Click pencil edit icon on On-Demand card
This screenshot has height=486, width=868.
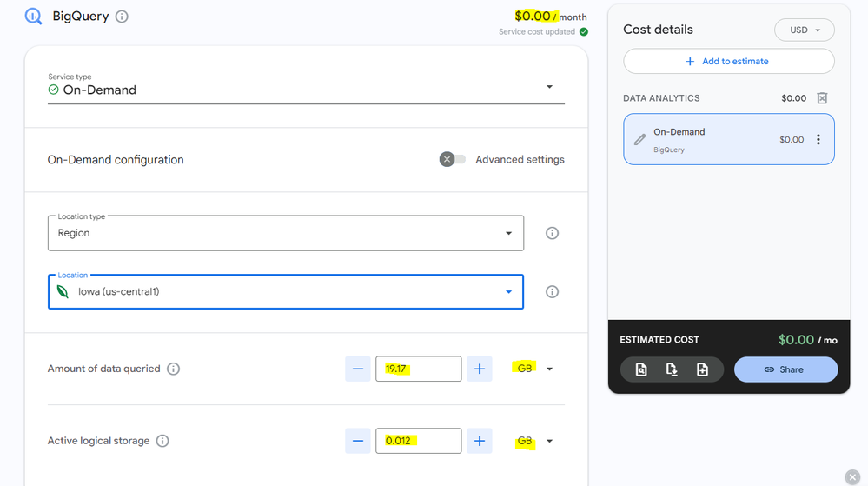point(640,140)
